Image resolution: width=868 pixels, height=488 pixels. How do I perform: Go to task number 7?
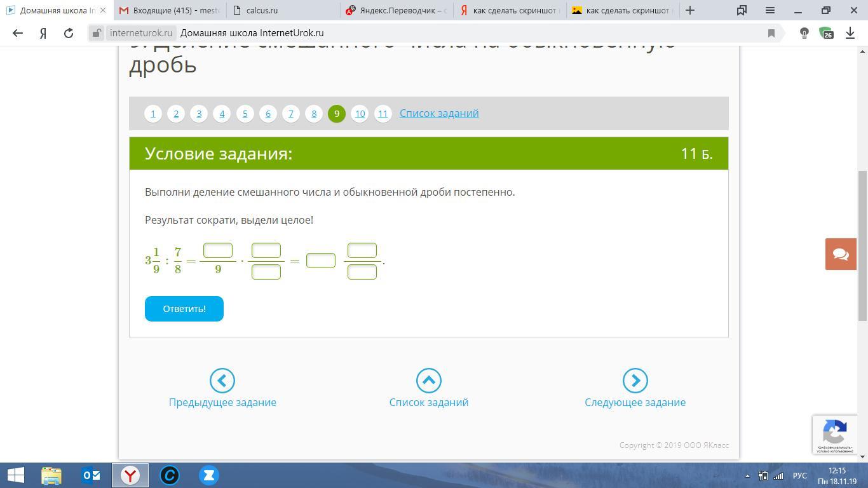[290, 114]
